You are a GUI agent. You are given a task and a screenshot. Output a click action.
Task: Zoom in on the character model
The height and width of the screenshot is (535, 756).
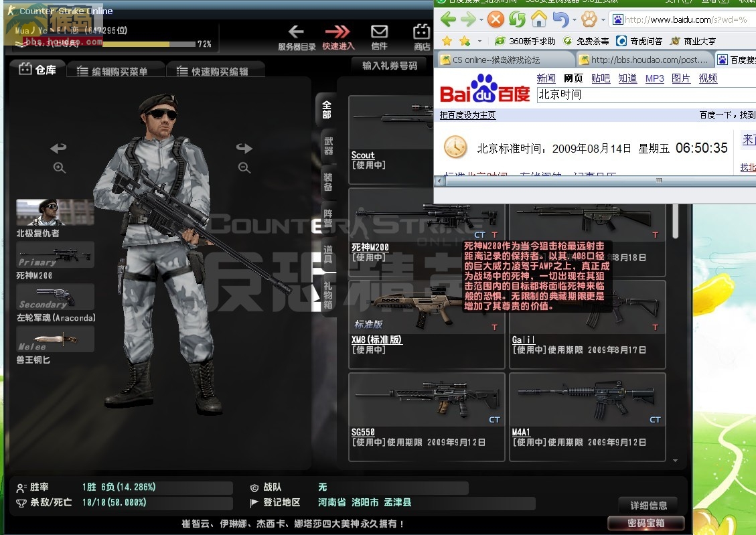click(x=60, y=167)
